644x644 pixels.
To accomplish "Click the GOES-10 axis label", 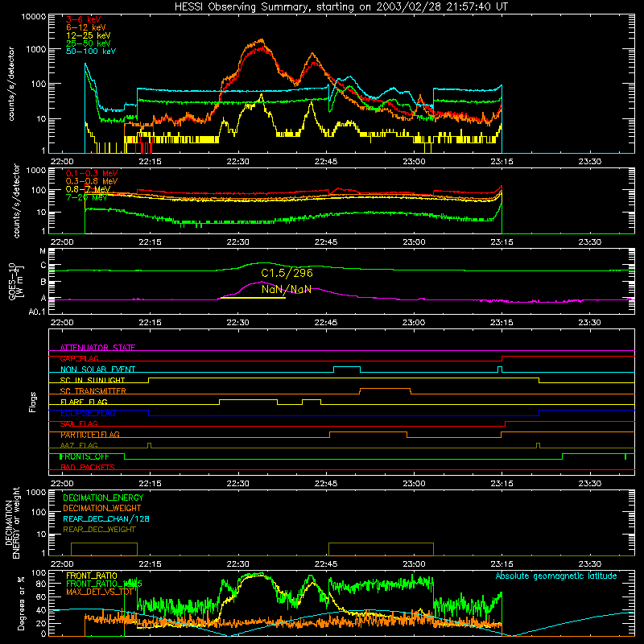I will pos(16,282).
